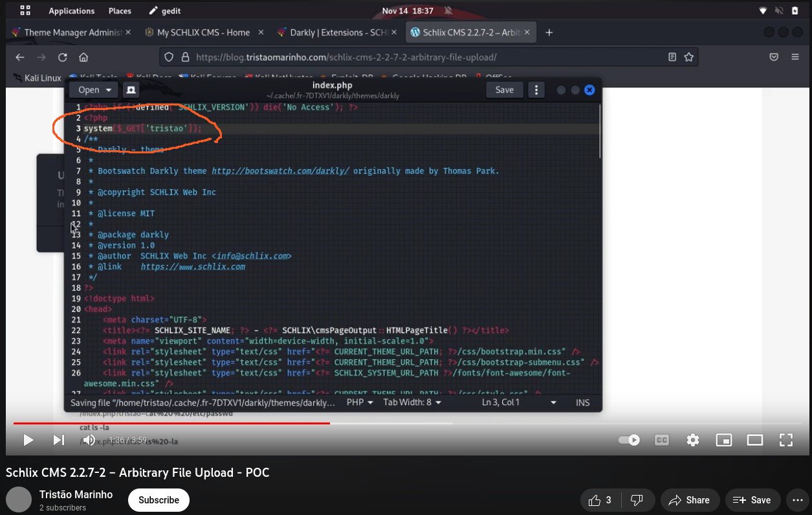The width and height of the screenshot is (812, 515).
Task: Click bootswatch.com/darkly link in code
Action: click(x=280, y=171)
